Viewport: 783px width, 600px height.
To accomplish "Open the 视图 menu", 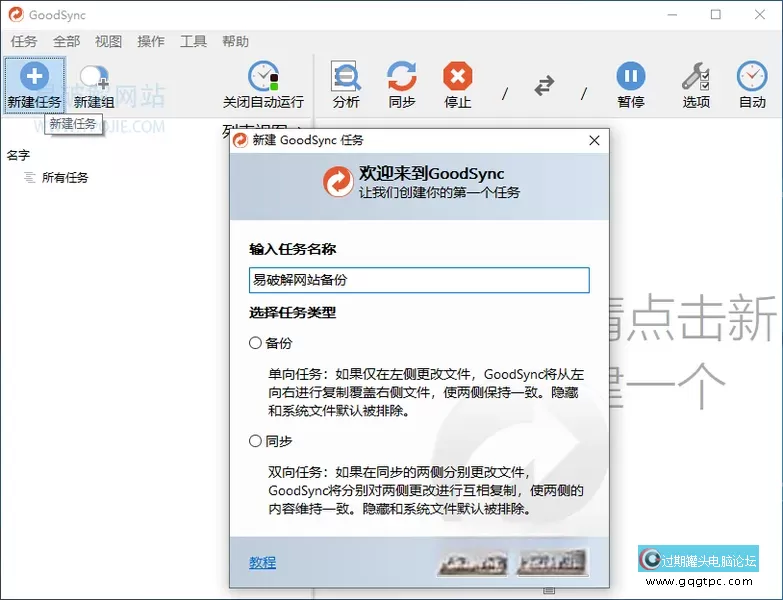I will click(x=108, y=41).
